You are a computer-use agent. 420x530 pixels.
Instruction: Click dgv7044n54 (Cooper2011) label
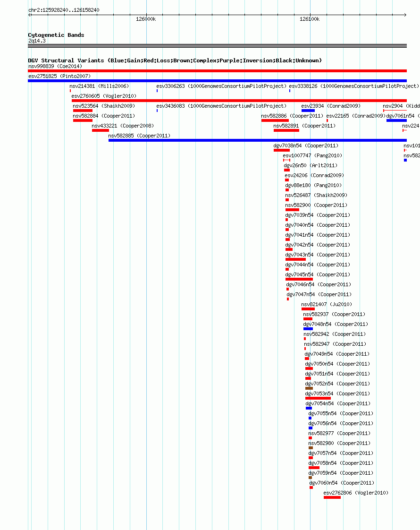click(x=318, y=265)
